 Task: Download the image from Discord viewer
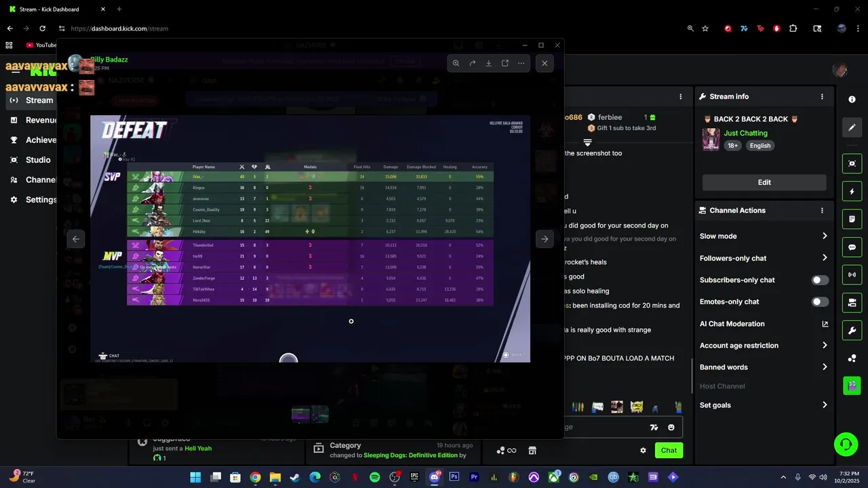[489, 63]
